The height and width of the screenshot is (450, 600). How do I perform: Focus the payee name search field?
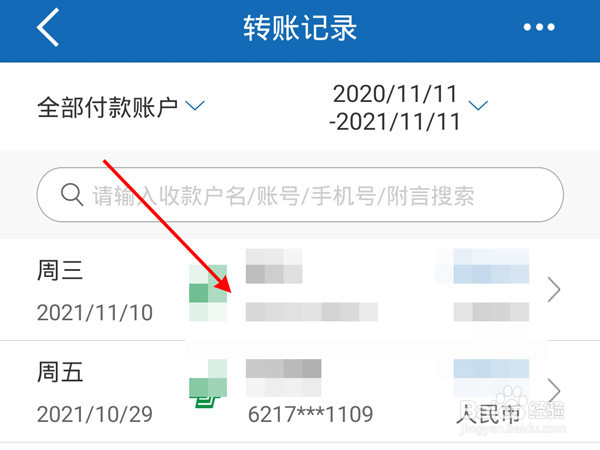(300, 195)
